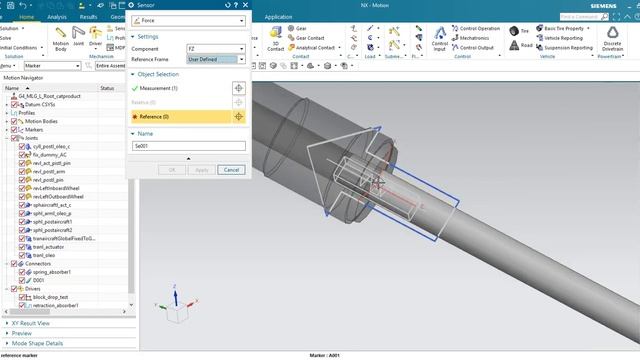Select the Gear tool
This screenshot has height=360, width=640.
pyautogui.click(x=297, y=28)
